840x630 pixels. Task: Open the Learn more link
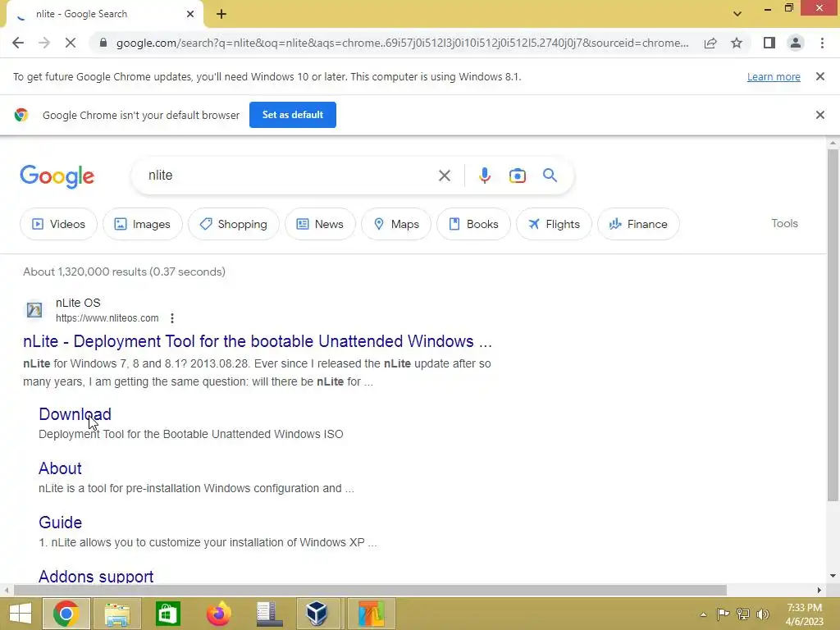774,76
